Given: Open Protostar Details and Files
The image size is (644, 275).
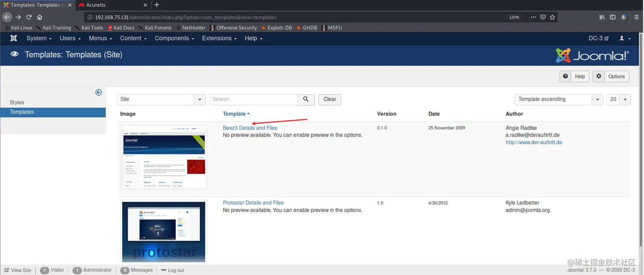Looking at the screenshot, I should [253, 203].
